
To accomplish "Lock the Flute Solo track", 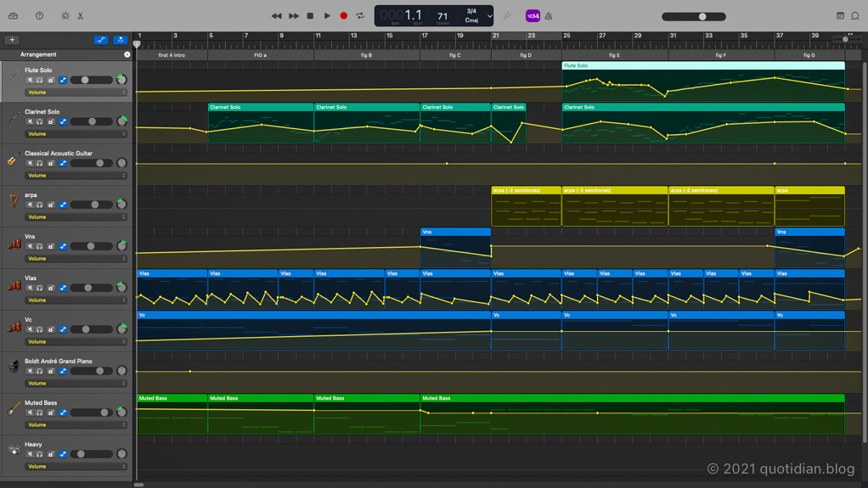I will (x=51, y=81).
